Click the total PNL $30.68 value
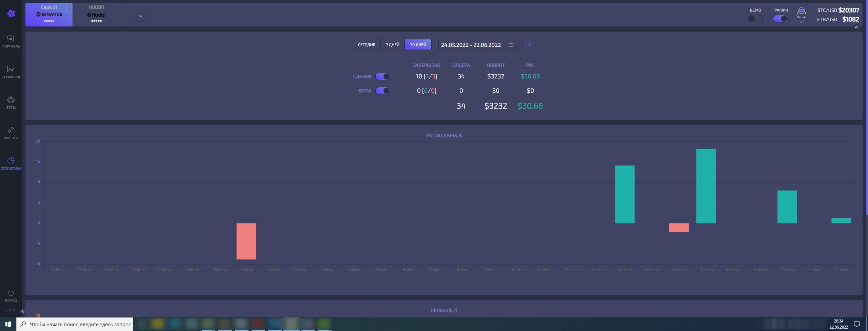868x331 pixels. [530, 106]
